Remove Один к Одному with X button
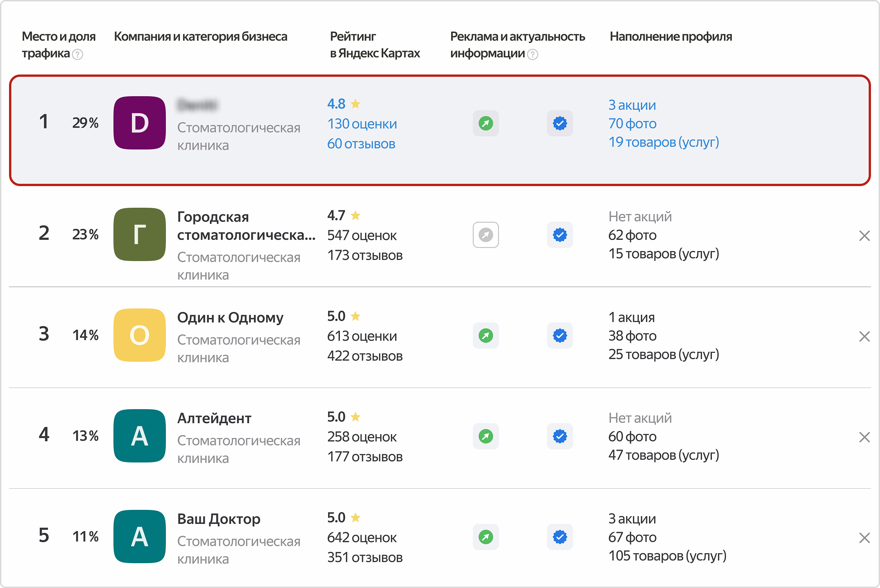 point(864,336)
